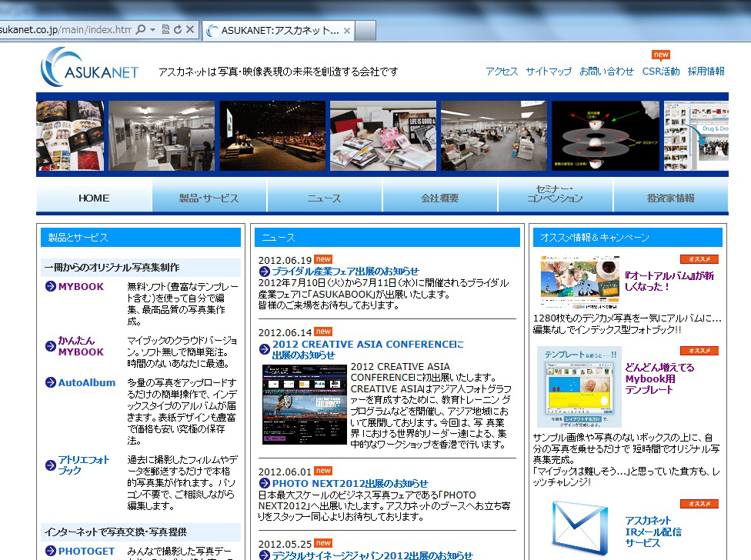Image resolution: width=751 pixels, height=560 pixels.
Task: Open a new blank tab
Action: point(365,31)
